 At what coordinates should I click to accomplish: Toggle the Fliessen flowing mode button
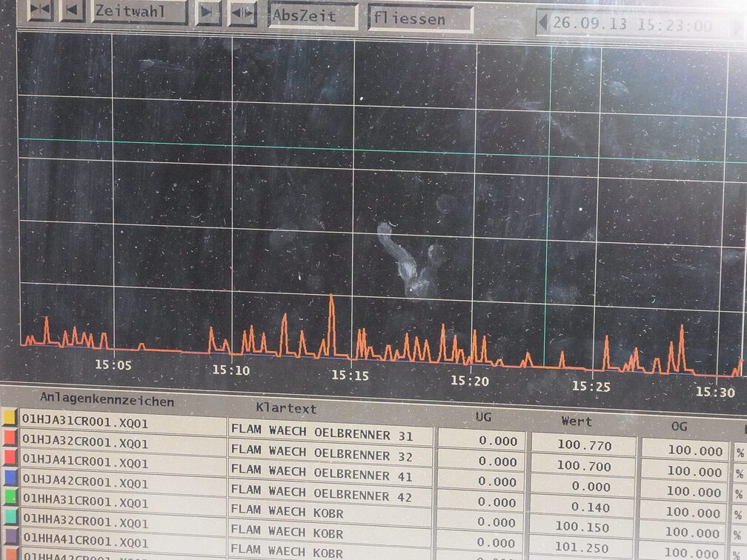pyautogui.click(x=420, y=19)
